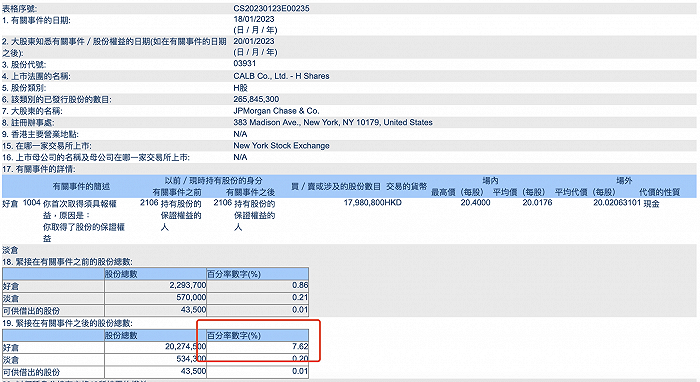Select the percentage 0.20 after event
This screenshot has width=700, height=382.
click(x=300, y=359)
